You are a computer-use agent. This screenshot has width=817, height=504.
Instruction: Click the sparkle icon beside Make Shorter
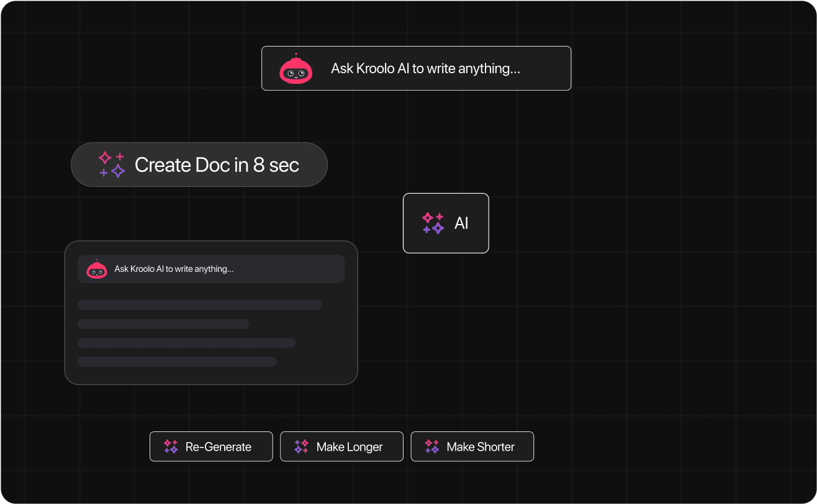(x=431, y=446)
